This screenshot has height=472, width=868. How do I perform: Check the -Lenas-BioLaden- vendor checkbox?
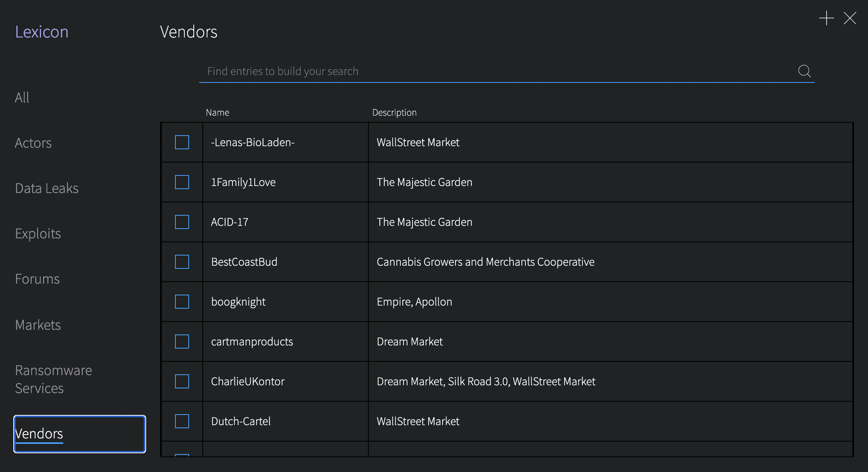tap(182, 142)
